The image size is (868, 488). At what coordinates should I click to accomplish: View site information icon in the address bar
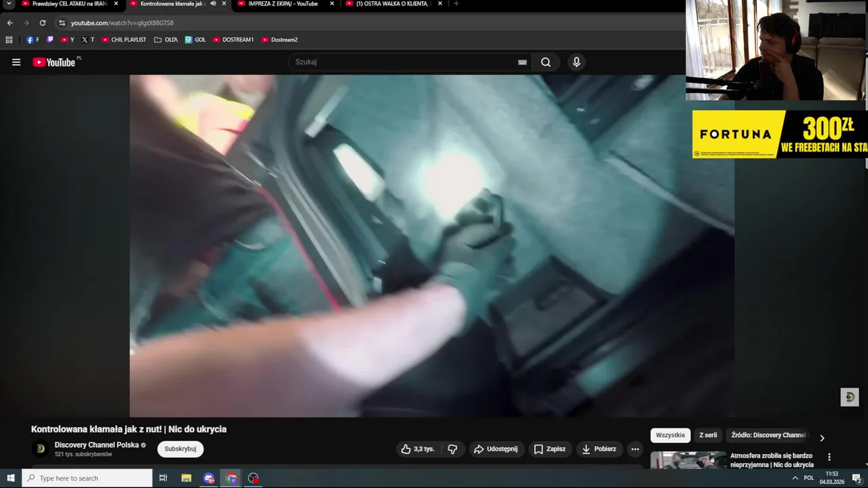click(62, 22)
